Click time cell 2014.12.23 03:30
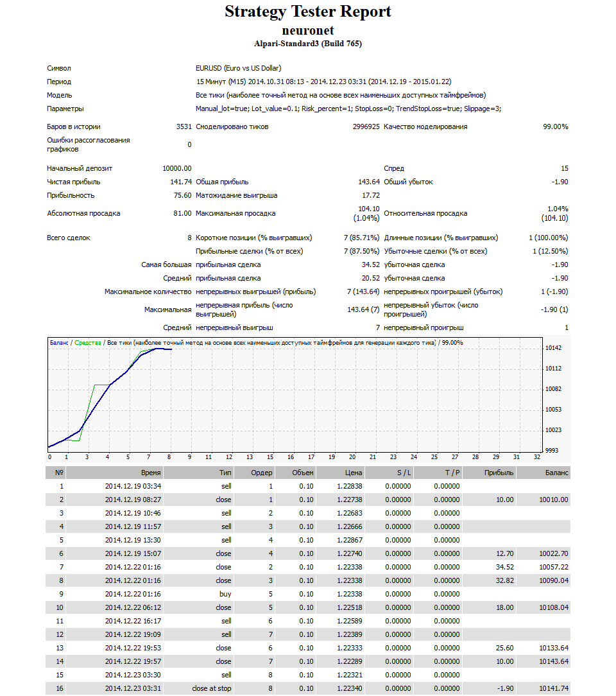Screen dimensions: 616x696 (133, 675)
